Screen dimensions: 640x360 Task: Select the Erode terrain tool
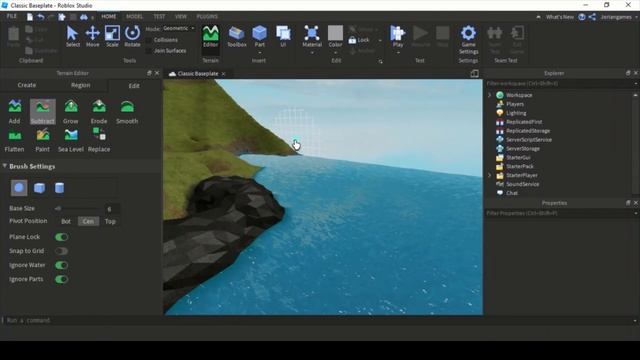(x=99, y=111)
